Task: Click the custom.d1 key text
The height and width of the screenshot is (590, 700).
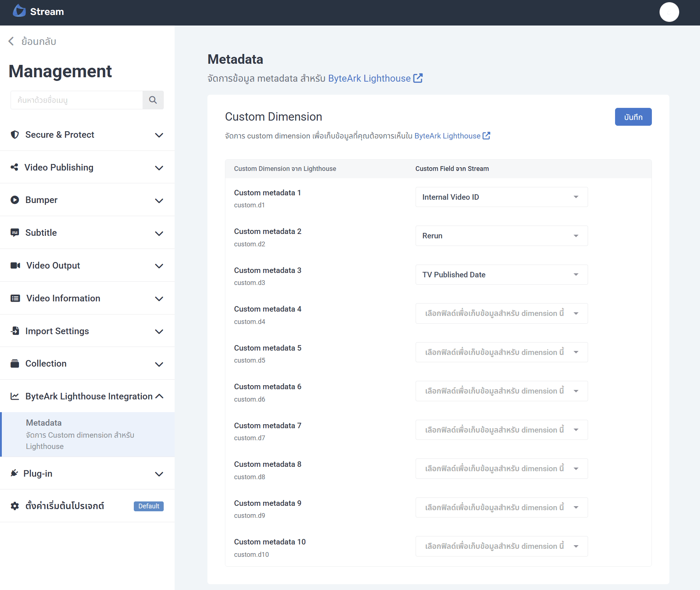Action: click(249, 205)
